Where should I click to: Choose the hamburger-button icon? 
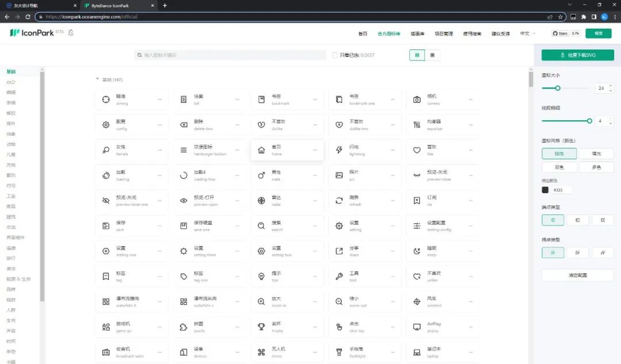point(184,150)
